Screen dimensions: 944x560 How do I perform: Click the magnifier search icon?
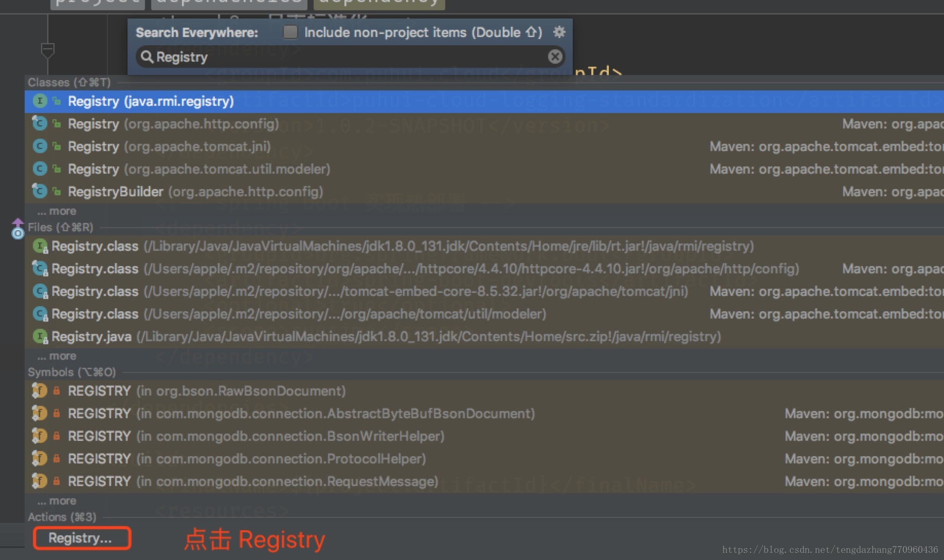click(147, 57)
